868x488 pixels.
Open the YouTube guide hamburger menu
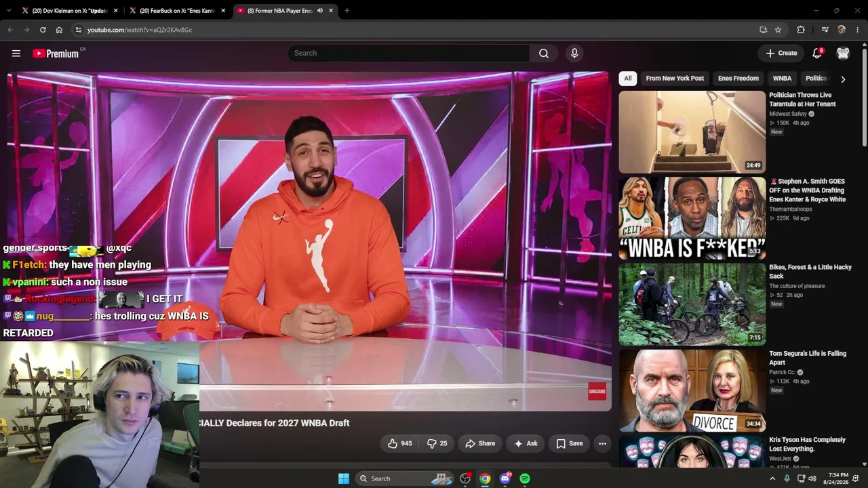point(16,54)
